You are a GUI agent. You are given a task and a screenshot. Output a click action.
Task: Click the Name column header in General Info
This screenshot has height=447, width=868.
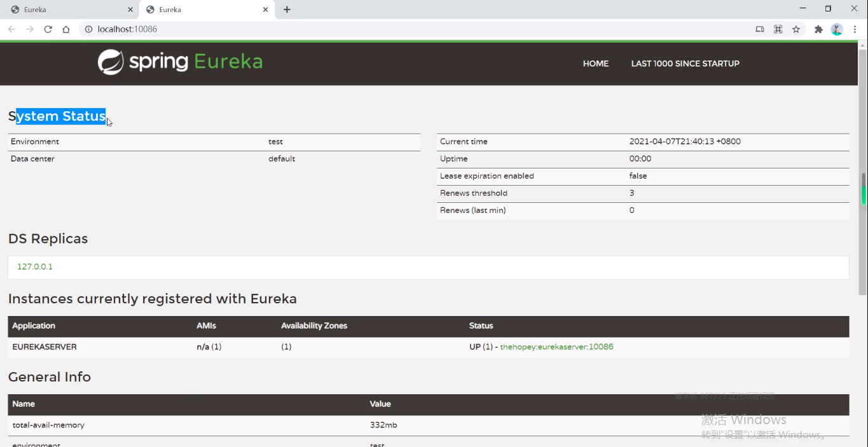point(24,404)
